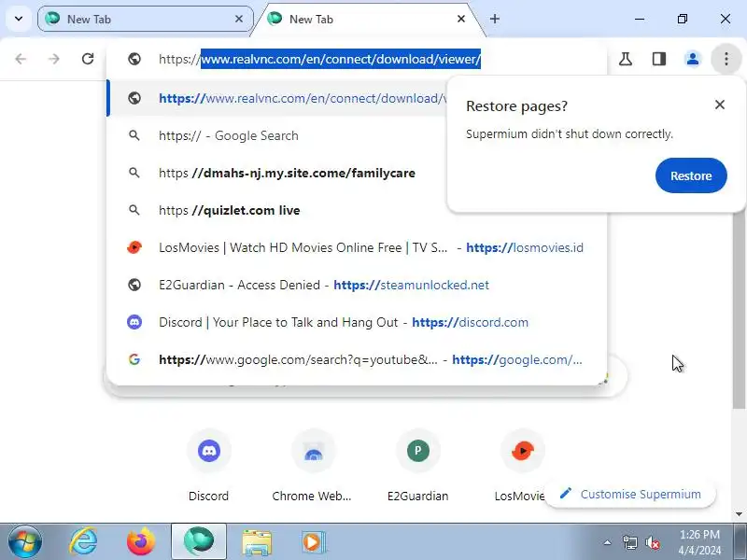Open the google.com youtube search suggestion

pyautogui.click(x=357, y=359)
